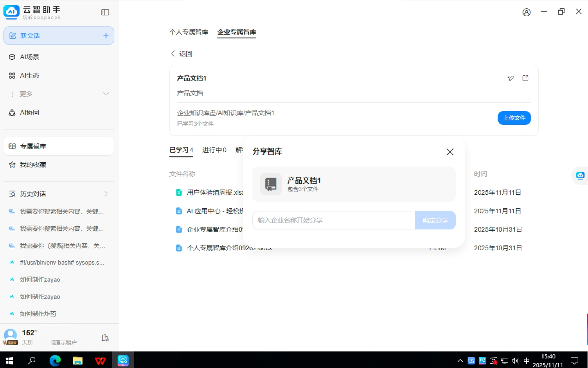This screenshot has width=588, height=368.
Task: Open the 如何制作zayao history conversation
Action: pos(40,280)
